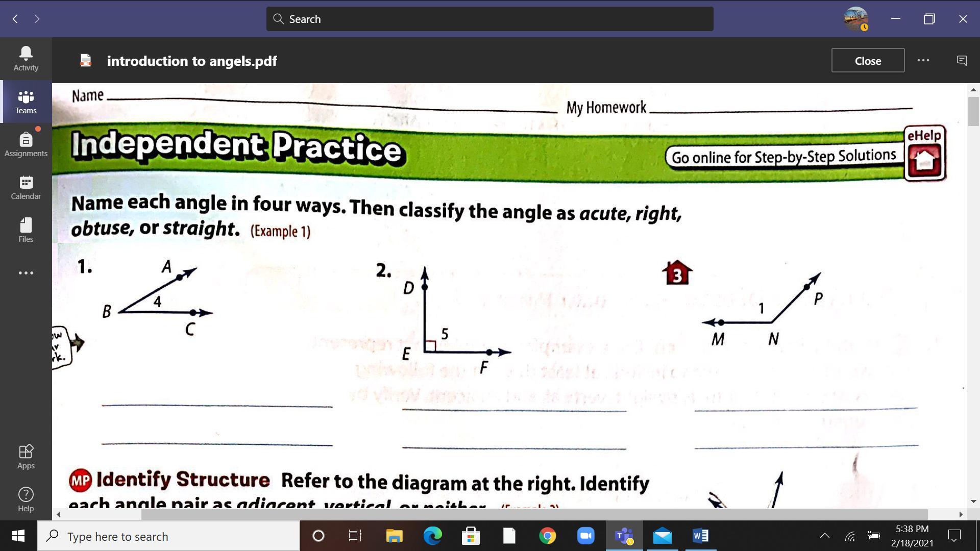Screen dimensions: 980x551
Task: Click the Teams search box
Action: (489, 19)
